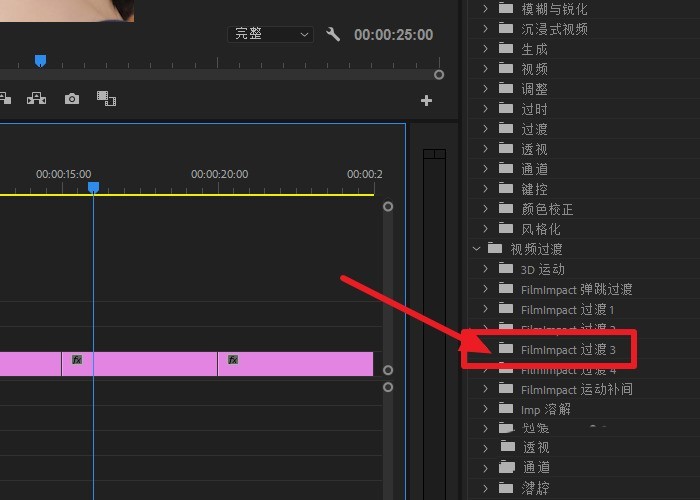
Task: Click the Export Frame camera icon
Action: (x=72, y=99)
